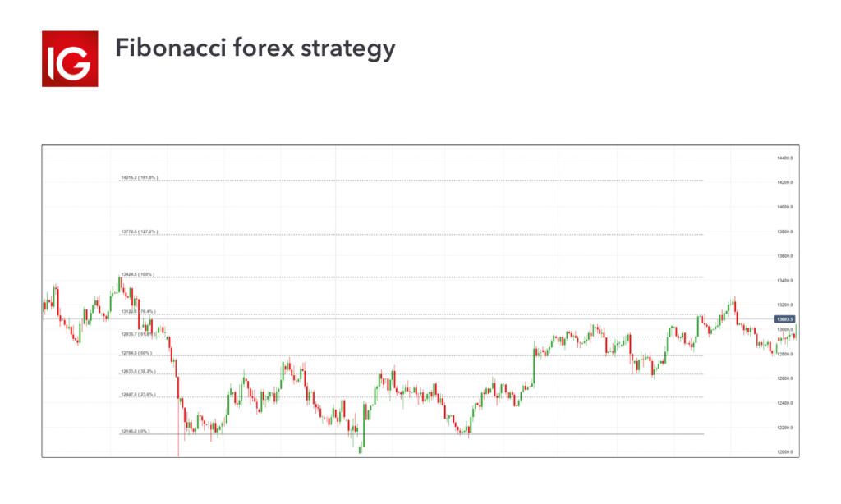
Task: Select the 50% retracement label
Action: (136, 353)
